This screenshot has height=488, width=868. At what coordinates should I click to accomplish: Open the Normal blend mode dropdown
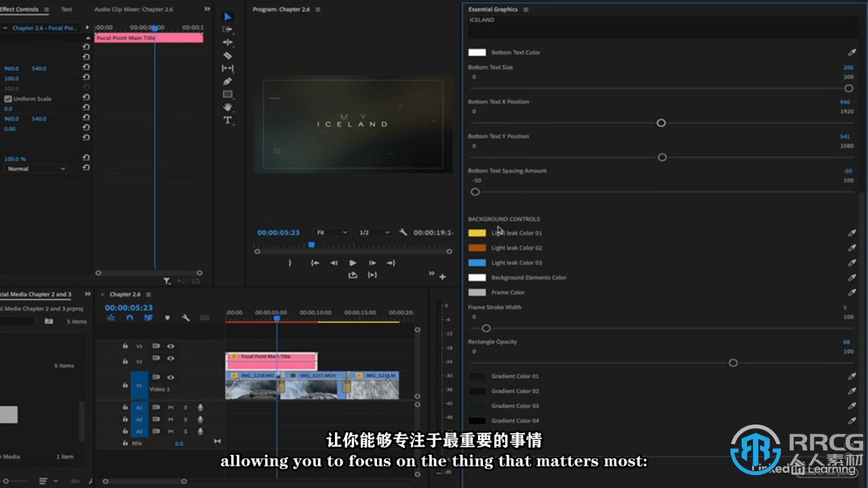coord(35,169)
